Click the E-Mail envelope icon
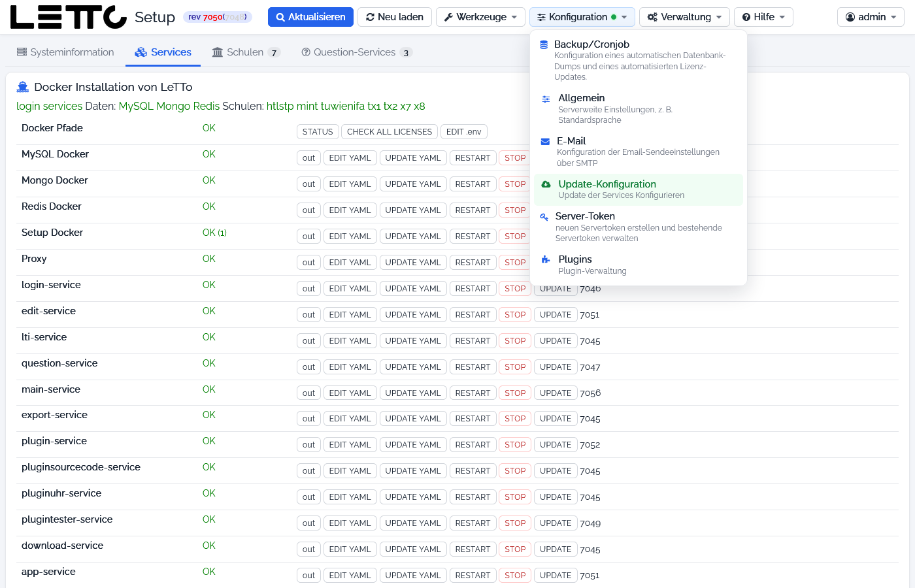Image resolution: width=915 pixels, height=588 pixels. [545, 142]
